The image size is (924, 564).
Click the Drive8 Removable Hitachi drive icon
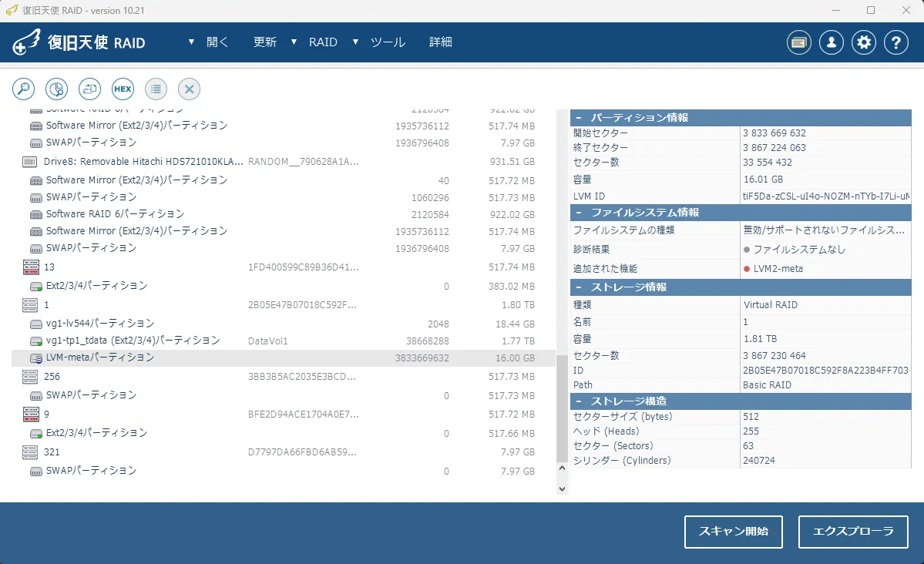[29, 162]
